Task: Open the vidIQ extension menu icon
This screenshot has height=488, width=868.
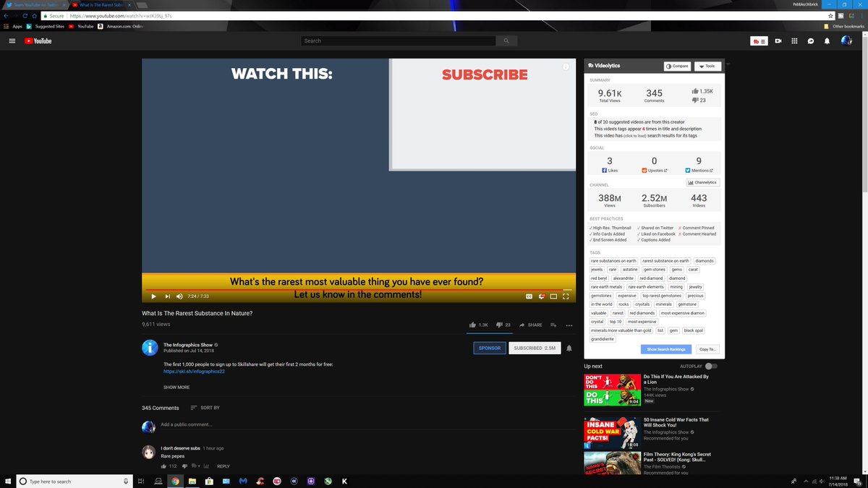Action: tap(758, 41)
